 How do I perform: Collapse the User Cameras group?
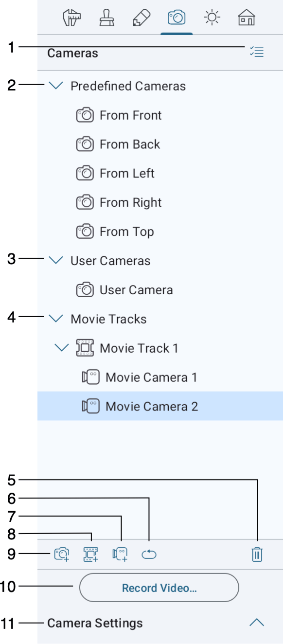(56, 260)
